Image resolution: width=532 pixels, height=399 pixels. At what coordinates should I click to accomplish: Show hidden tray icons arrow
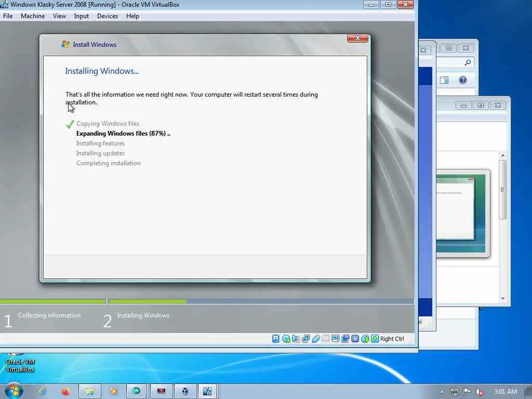[x=442, y=392]
